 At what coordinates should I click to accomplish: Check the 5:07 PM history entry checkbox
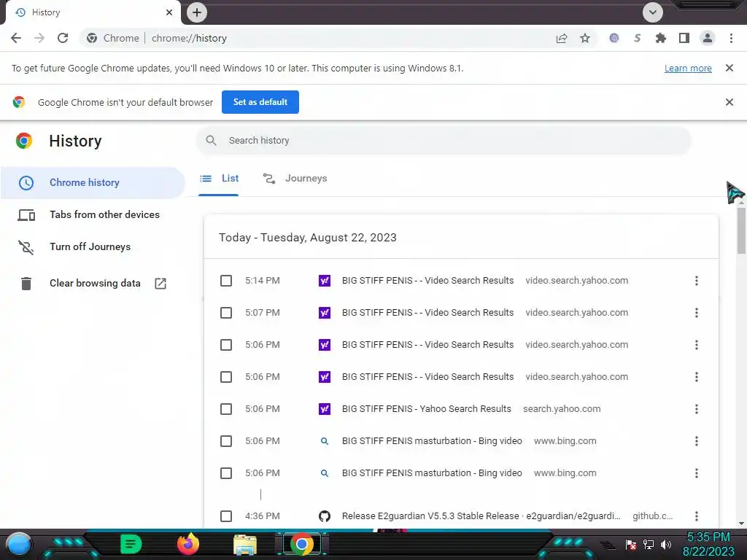tap(226, 313)
